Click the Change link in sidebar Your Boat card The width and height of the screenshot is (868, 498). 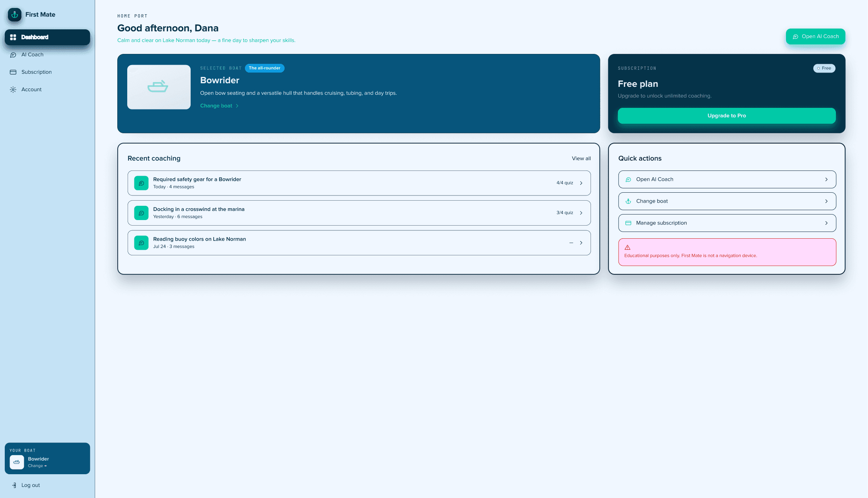coord(37,466)
